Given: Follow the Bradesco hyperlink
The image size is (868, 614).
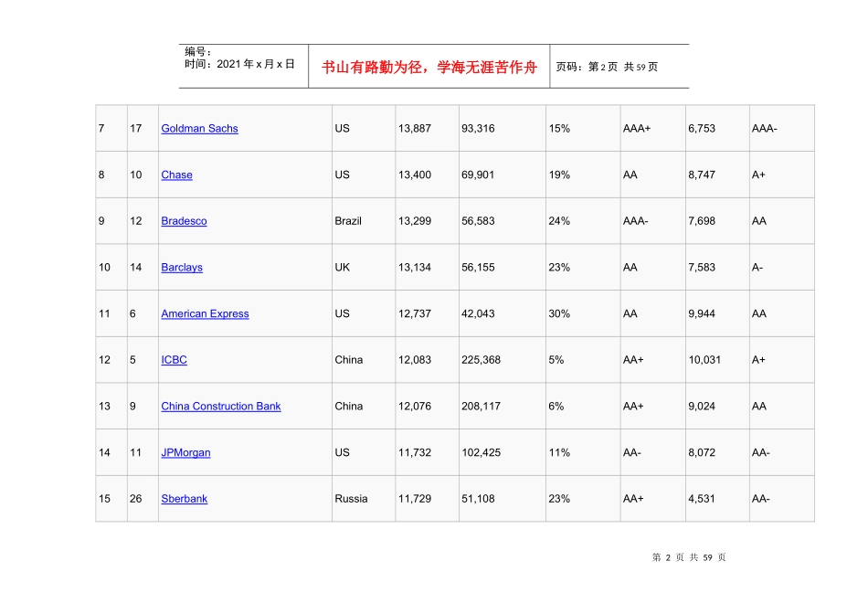Looking at the screenshot, I should [x=184, y=221].
